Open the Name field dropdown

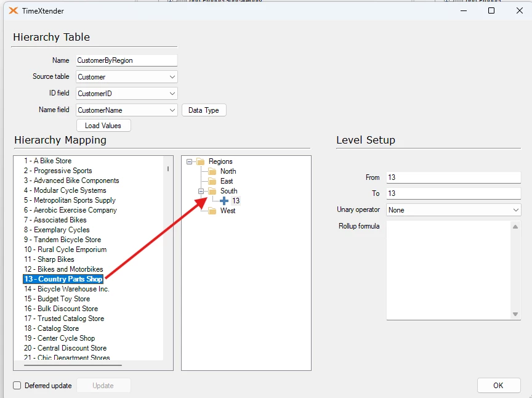172,110
